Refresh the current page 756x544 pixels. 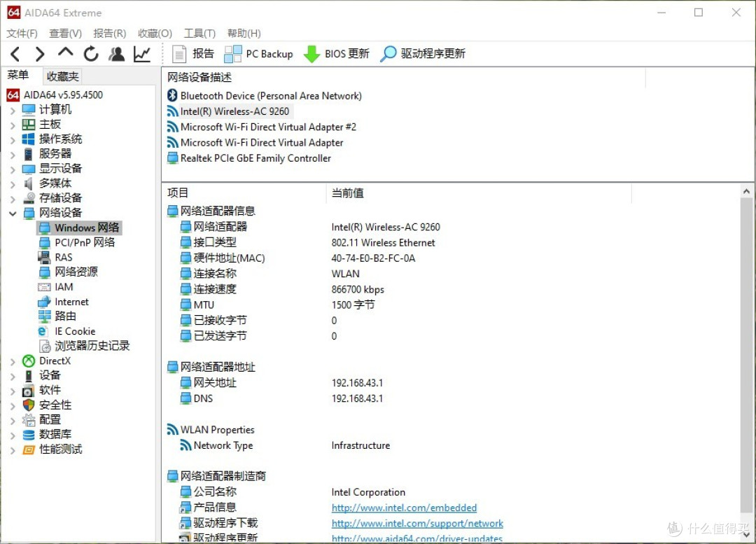(90, 53)
